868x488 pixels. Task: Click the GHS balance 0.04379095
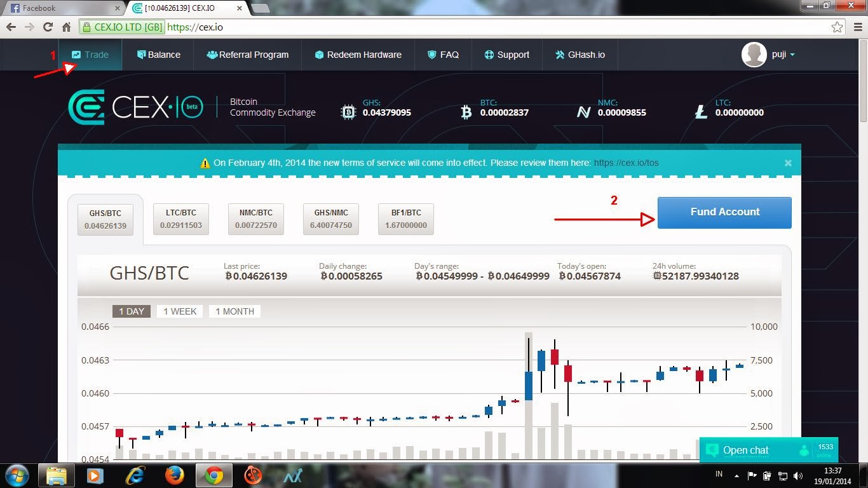tap(387, 113)
